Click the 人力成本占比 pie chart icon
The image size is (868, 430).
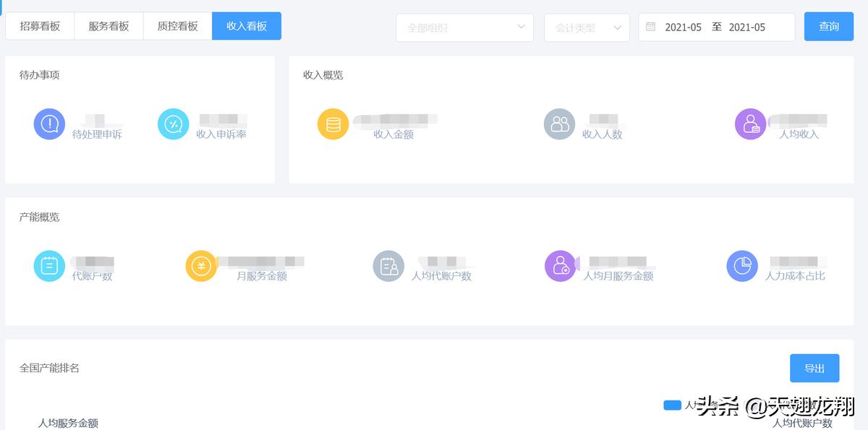point(742,265)
